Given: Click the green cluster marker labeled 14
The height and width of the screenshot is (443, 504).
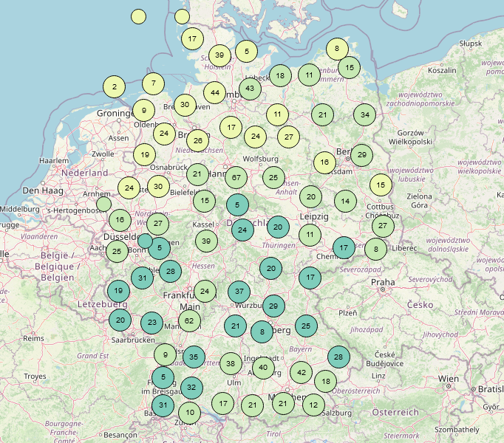Looking at the screenshot, I should pyautogui.click(x=345, y=201).
